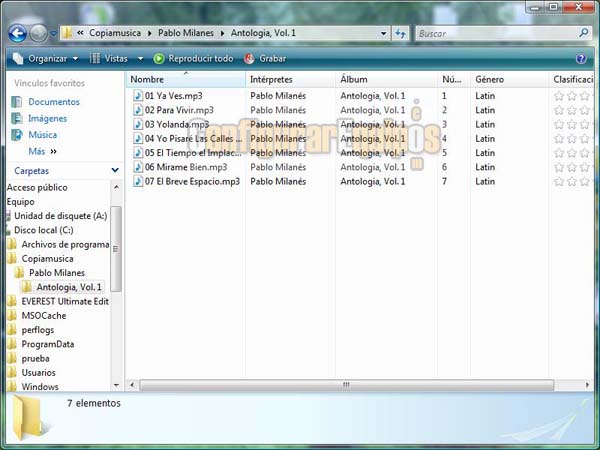Select the Usuarios folder
The height and width of the screenshot is (450, 600).
pos(38,372)
